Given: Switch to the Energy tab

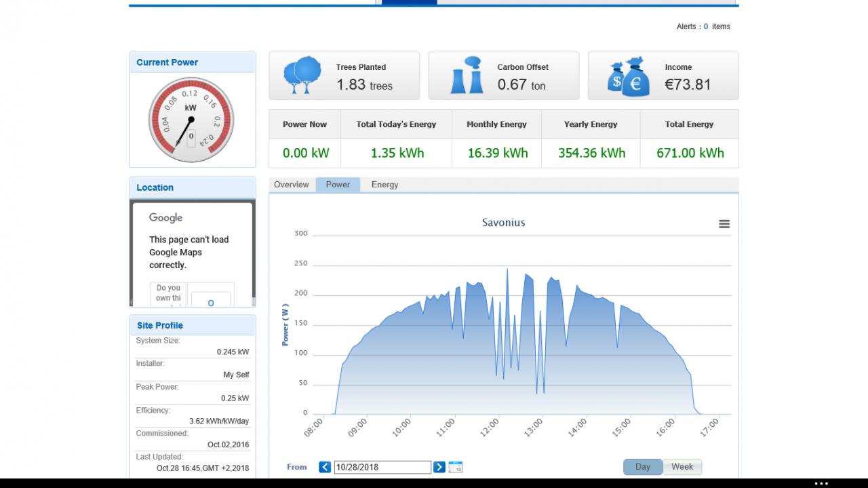Looking at the screenshot, I should pyautogui.click(x=384, y=185).
